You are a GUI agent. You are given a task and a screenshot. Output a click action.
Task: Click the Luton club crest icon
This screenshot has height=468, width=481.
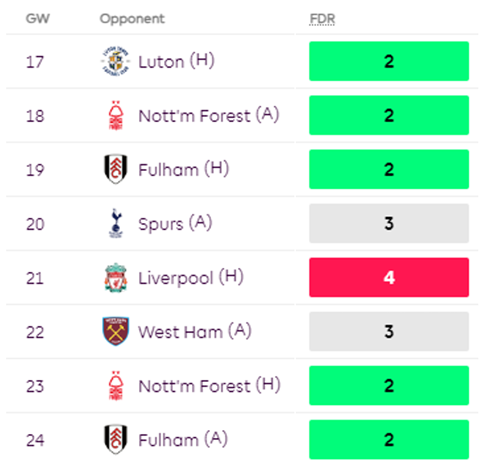[115, 61]
